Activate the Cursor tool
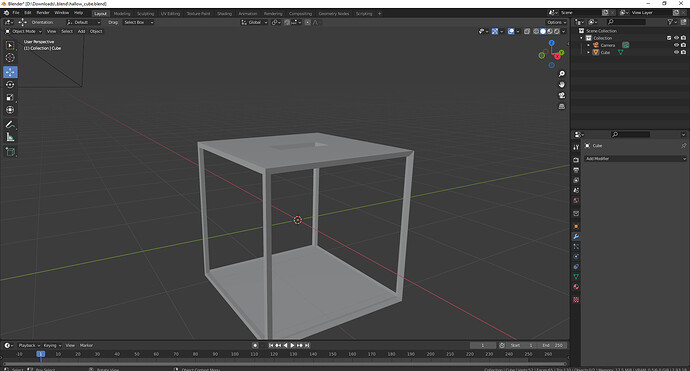 pyautogui.click(x=10, y=58)
